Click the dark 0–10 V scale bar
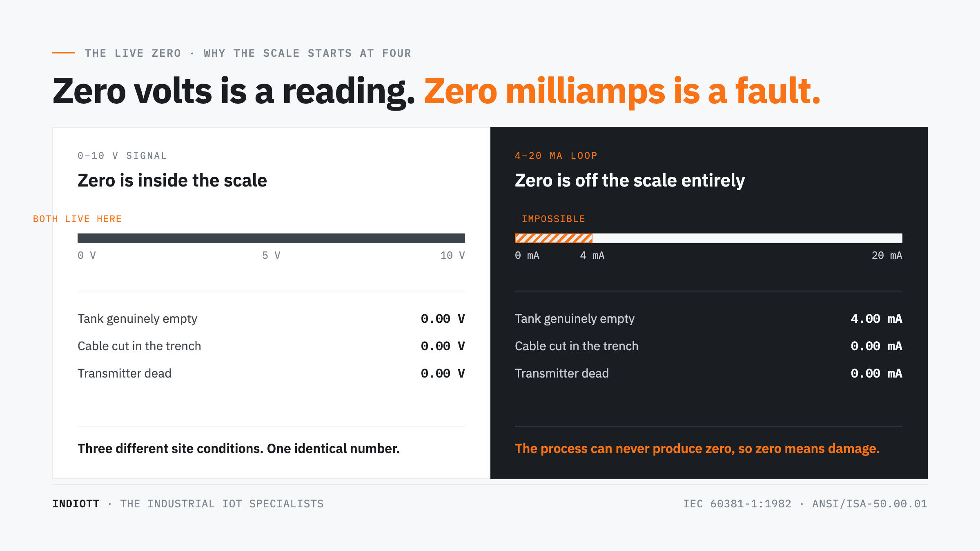 coord(271,238)
